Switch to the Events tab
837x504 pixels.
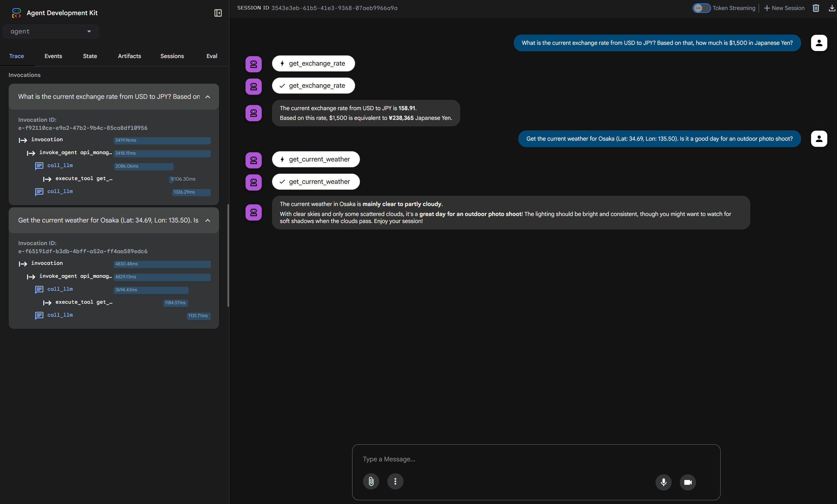point(53,56)
